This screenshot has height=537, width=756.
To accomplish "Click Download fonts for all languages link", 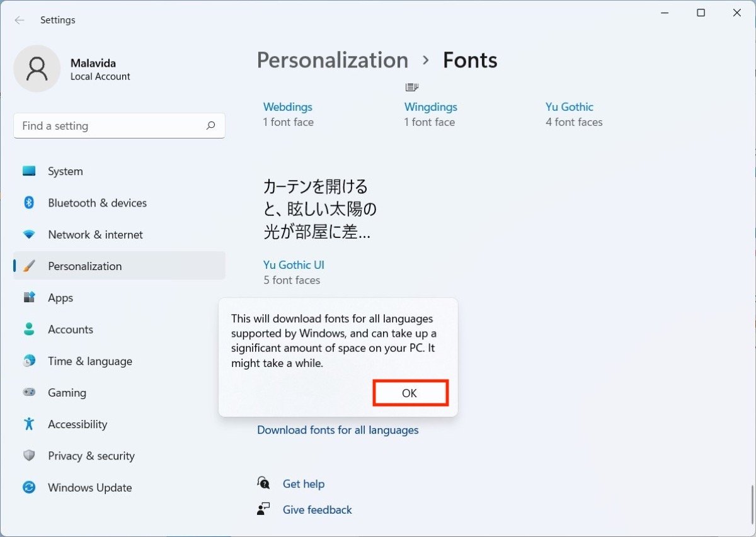I will click(x=338, y=430).
